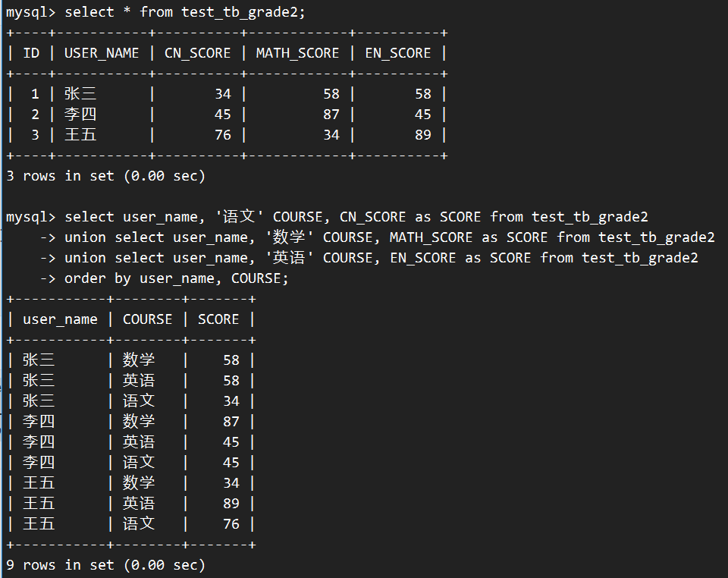Screen dimensions: 728x578
Task: Click 张三's CN_SCORE value 34 in first table
Action: (222, 94)
